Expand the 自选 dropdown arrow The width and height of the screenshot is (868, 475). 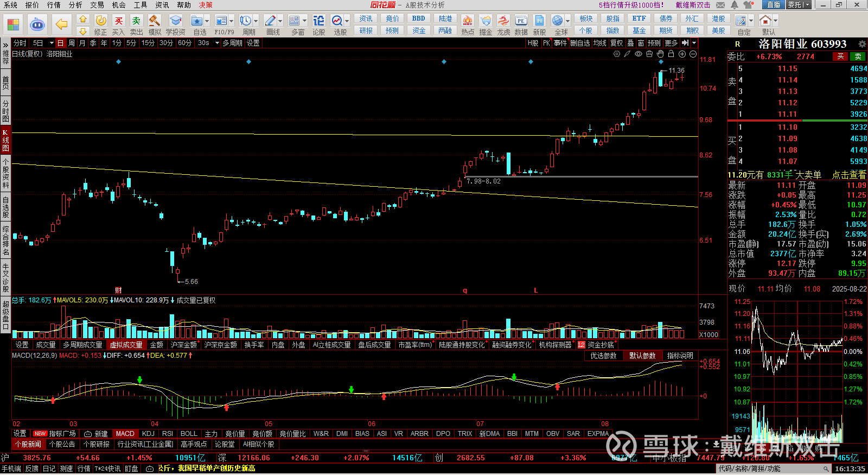pyautogui.click(x=208, y=21)
